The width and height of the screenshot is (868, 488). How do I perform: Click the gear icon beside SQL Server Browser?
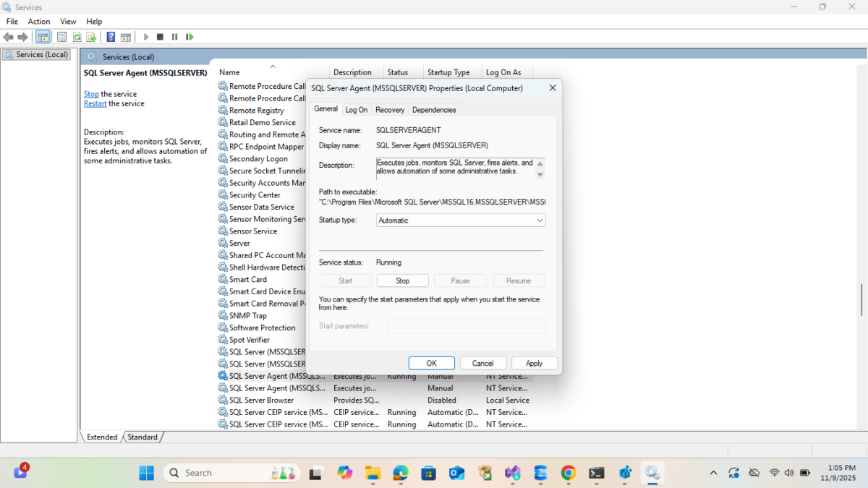223,400
